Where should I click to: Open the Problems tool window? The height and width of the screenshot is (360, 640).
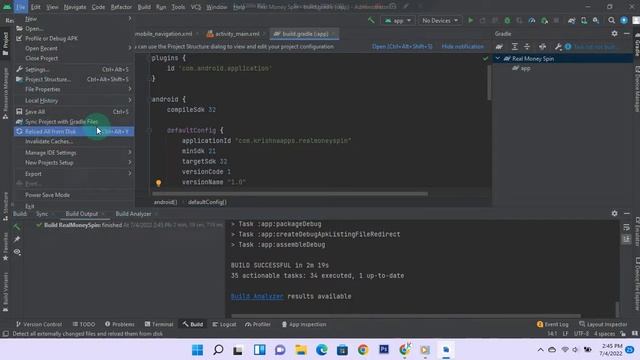coord(120,324)
